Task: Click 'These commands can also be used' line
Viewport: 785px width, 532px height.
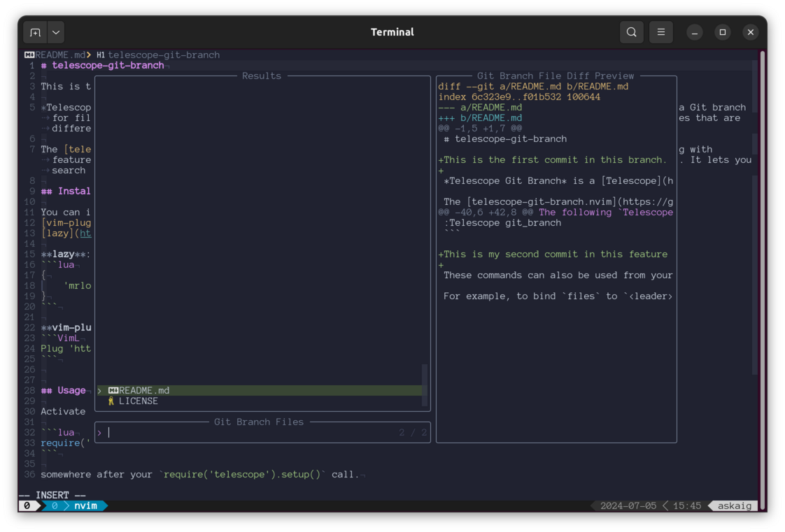Action: [558, 275]
